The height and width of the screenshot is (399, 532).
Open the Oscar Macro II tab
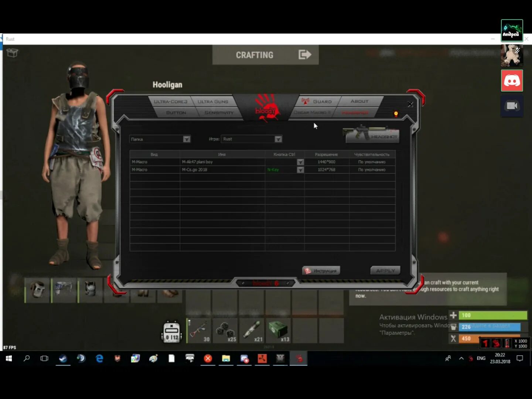(313, 112)
